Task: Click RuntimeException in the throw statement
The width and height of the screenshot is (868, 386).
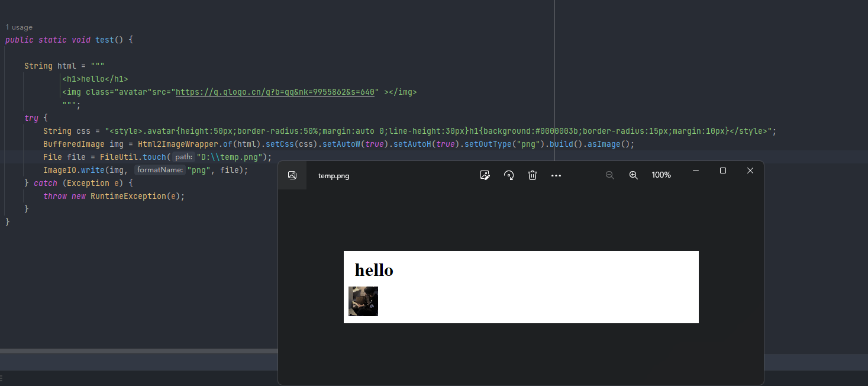Action: tap(128, 196)
